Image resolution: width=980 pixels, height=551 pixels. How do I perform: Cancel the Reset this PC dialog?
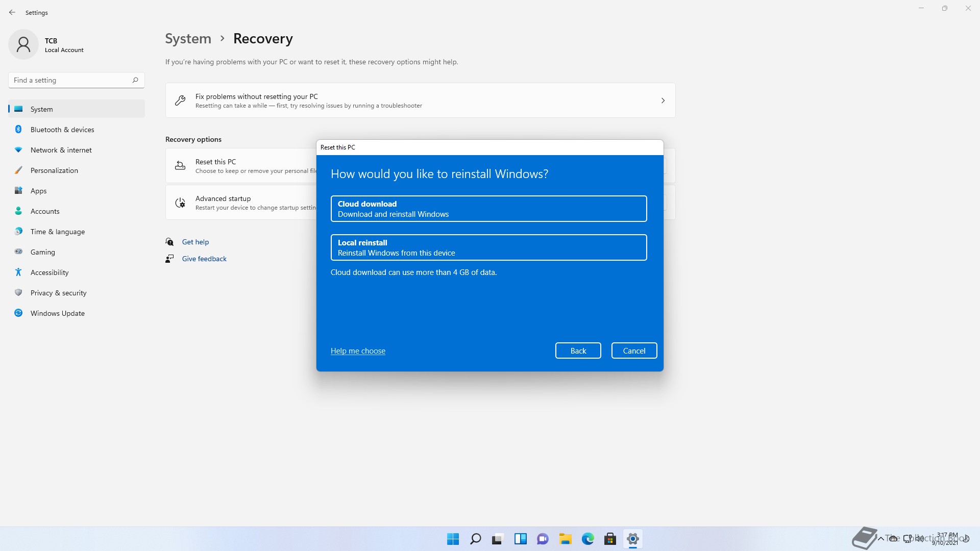tap(634, 350)
